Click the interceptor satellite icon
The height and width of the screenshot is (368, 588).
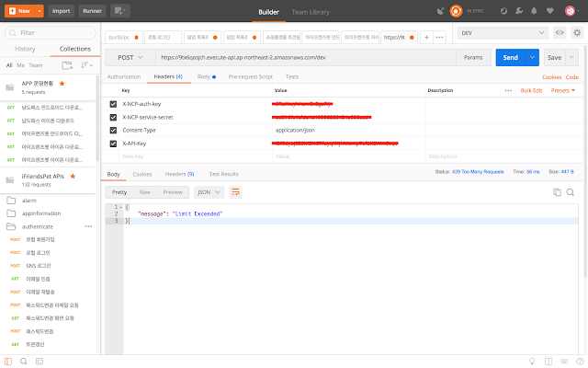click(x=440, y=11)
